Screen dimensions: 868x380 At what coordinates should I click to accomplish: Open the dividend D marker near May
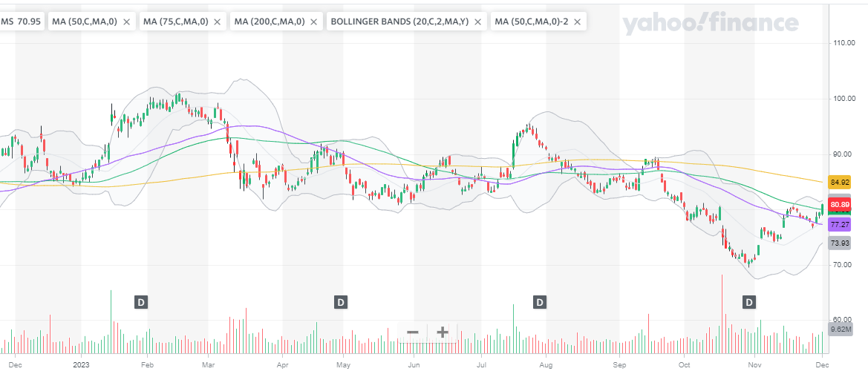[x=341, y=302]
